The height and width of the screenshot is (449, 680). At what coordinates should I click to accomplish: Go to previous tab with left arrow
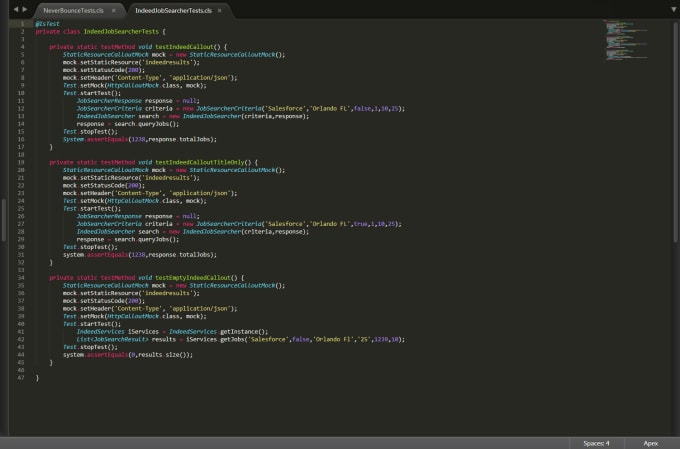click(16, 9)
